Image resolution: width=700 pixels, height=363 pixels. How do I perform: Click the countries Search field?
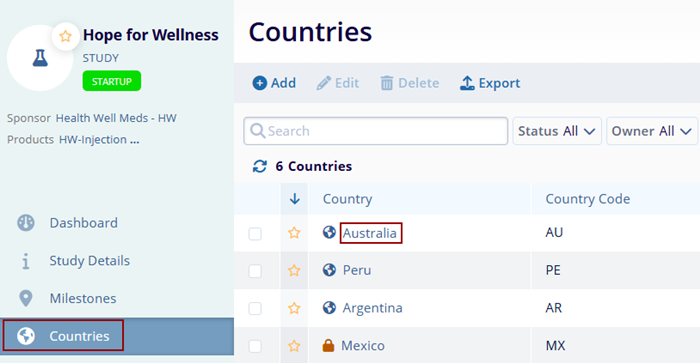click(x=376, y=131)
